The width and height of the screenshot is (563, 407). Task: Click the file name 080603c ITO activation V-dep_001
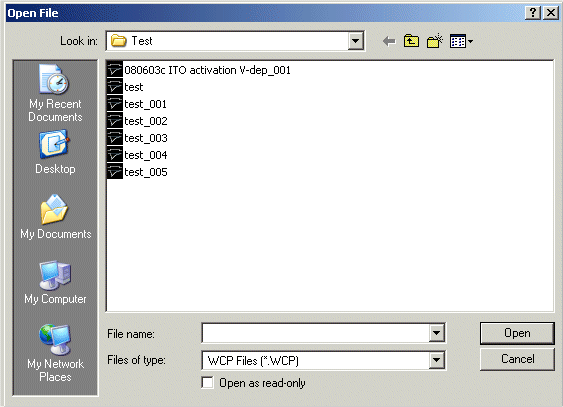pyautogui.click(x=207, y=70)
